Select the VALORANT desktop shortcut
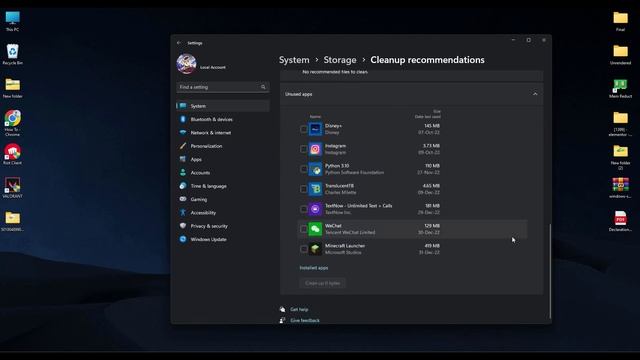The width and height of the screenshot is (640, 360). (12, 188)
